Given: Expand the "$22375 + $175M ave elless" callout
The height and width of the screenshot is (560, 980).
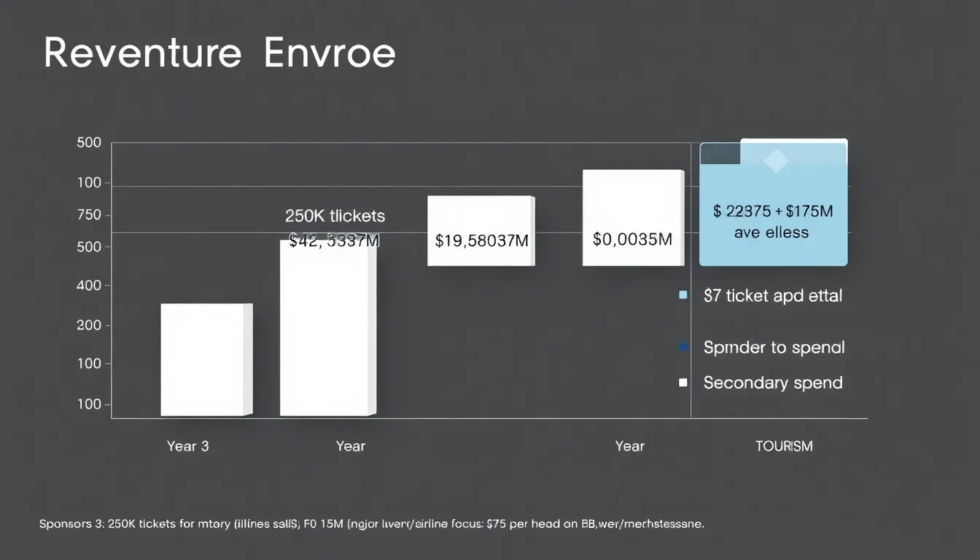Looking at the screenshot, I should [773, 221].
